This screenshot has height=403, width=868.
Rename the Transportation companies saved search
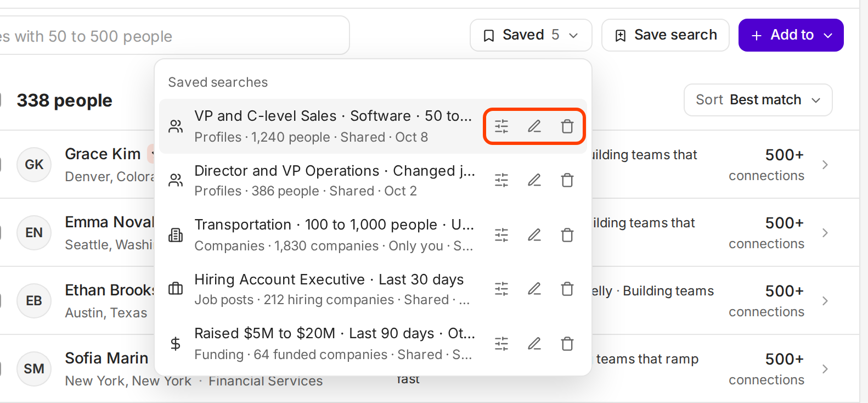click(x=534, y=235)
